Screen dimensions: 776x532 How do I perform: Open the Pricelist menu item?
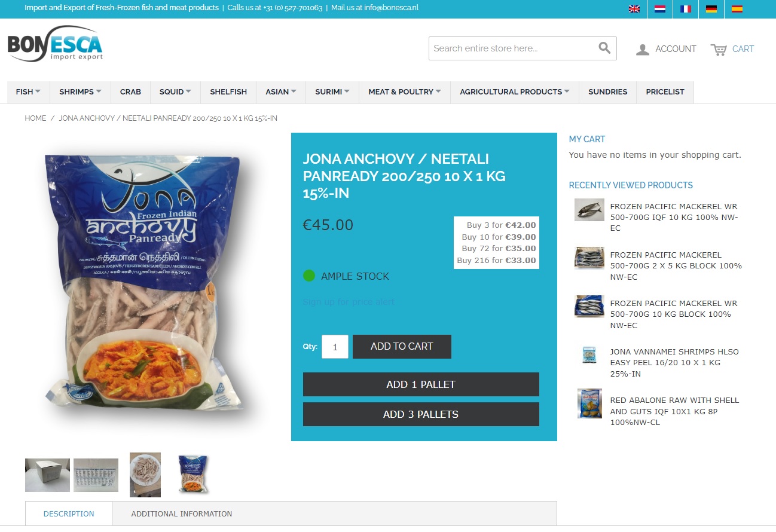coord(665,92)
